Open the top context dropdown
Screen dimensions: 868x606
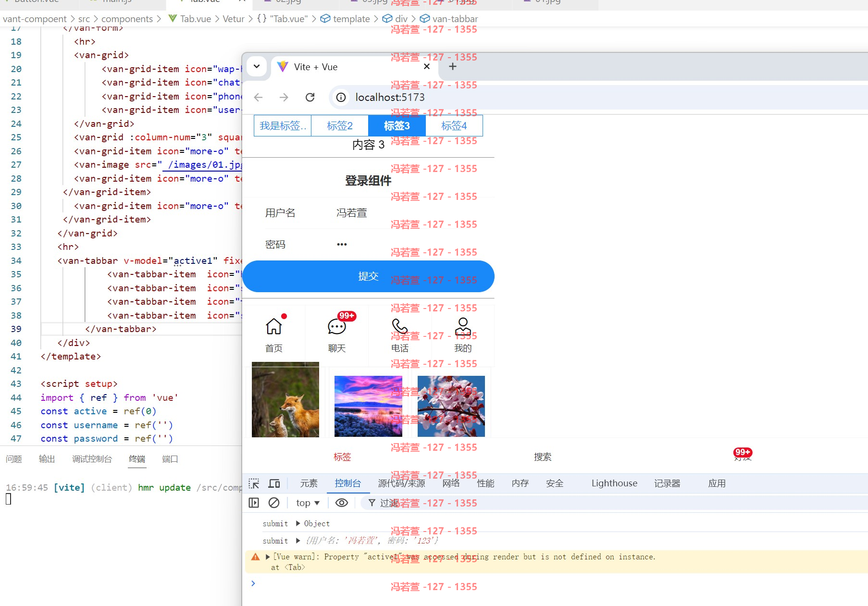click(x=308, y=503)
